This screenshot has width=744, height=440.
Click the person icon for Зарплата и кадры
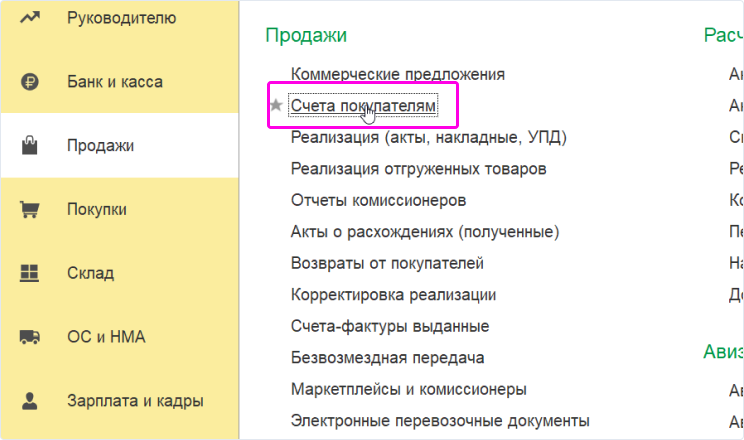point(29,401)
